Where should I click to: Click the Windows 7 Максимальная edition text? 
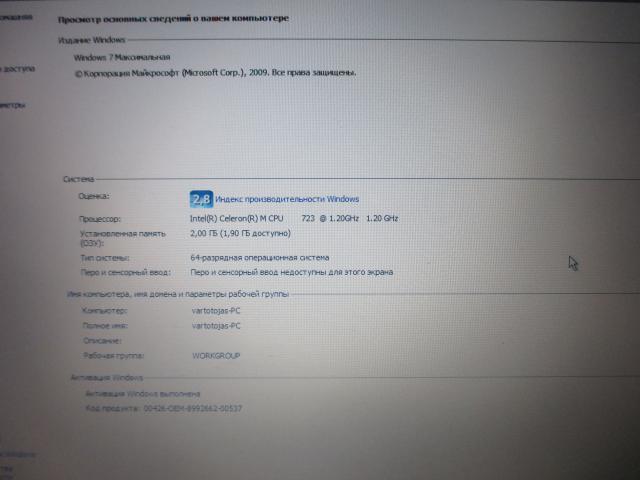point(123,58)
